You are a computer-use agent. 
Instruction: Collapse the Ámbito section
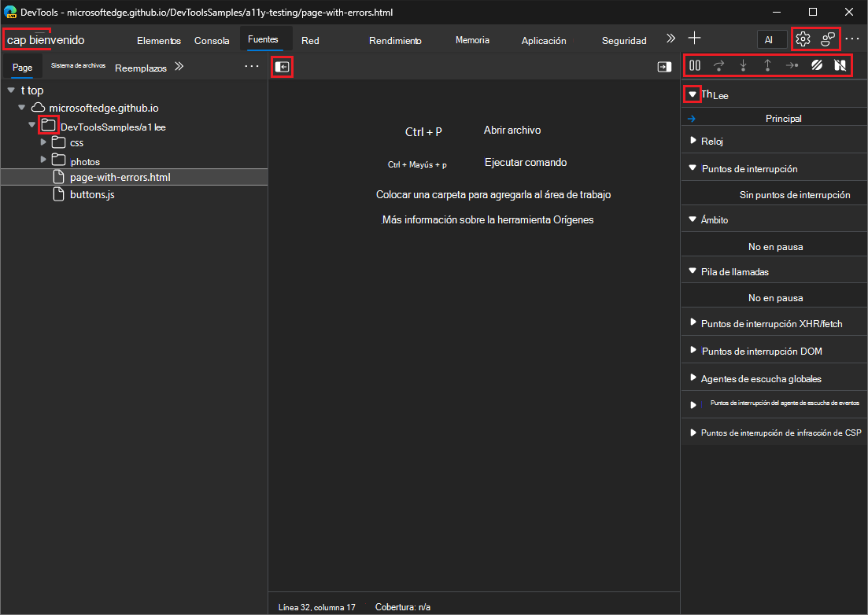tap(693, 219)
